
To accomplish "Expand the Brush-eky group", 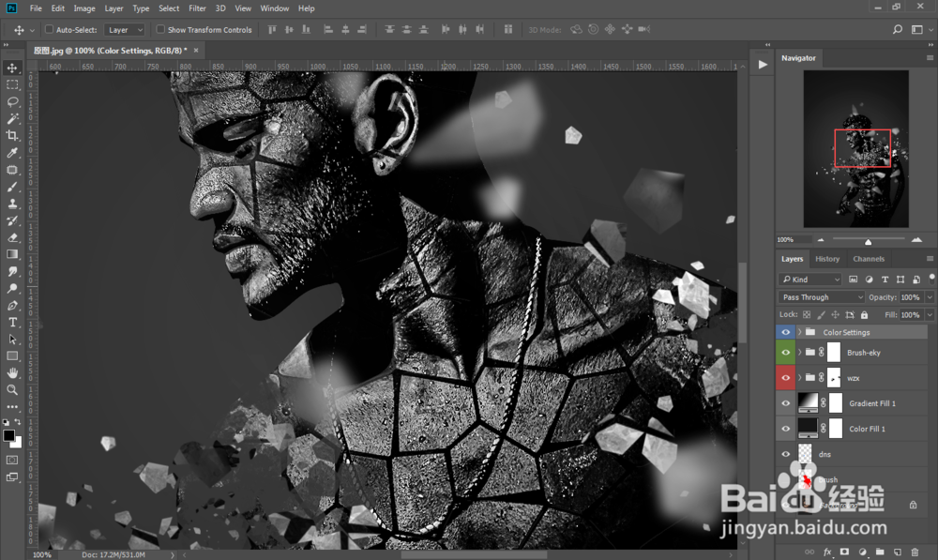I will (x=800, y=353).
